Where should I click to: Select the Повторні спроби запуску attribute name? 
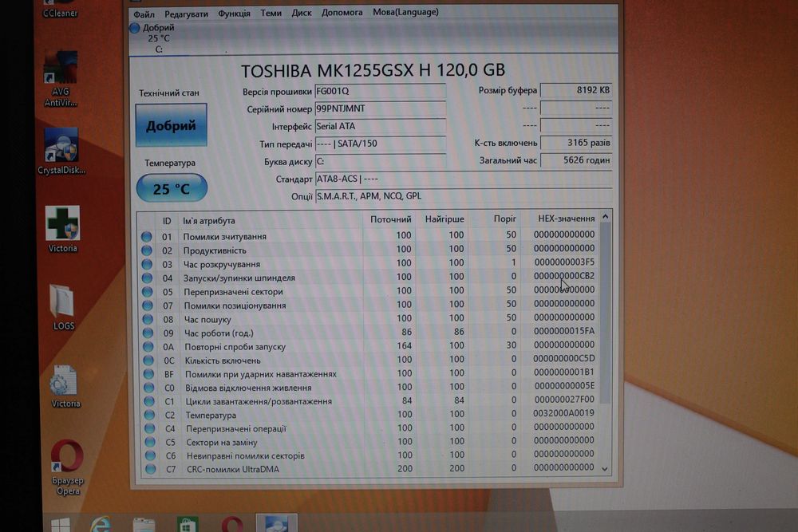pos(235,347)
